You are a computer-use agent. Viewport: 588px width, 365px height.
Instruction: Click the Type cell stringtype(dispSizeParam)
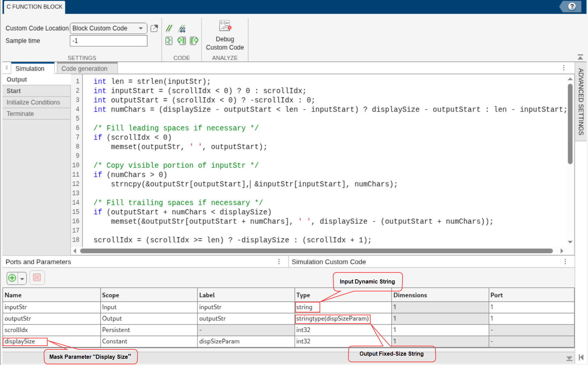343,318
